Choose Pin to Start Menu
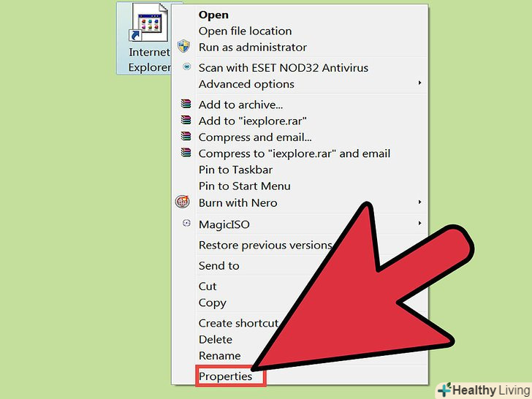Image resolution: width=532 pixels, height=399 pixels. [244, 186]
